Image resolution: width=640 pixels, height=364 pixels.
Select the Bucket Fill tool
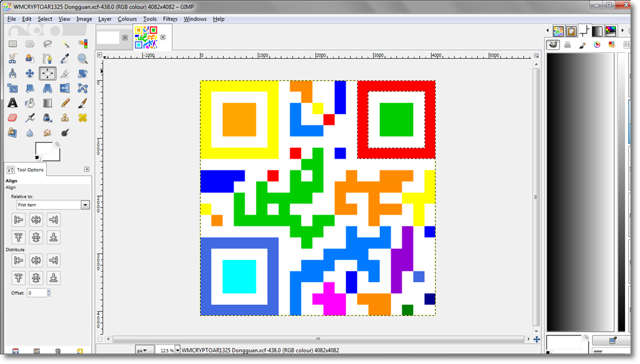click(x=30, y=103)
